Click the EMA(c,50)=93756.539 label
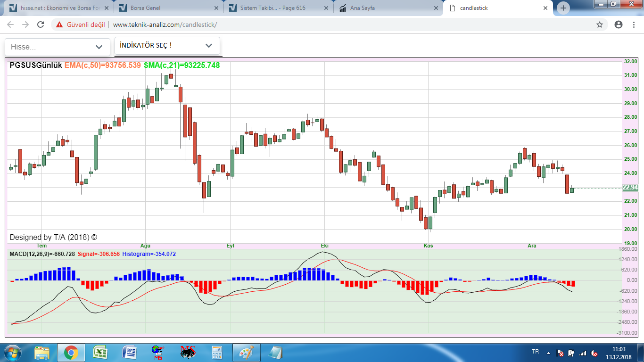Viewport: 644px width, 362px height. (103, 65)
